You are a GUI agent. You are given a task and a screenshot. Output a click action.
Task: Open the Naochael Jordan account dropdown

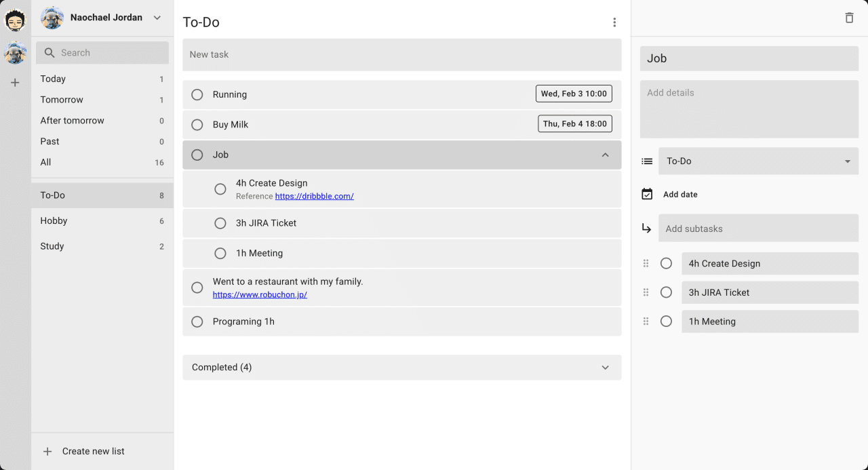coord(157,18)
